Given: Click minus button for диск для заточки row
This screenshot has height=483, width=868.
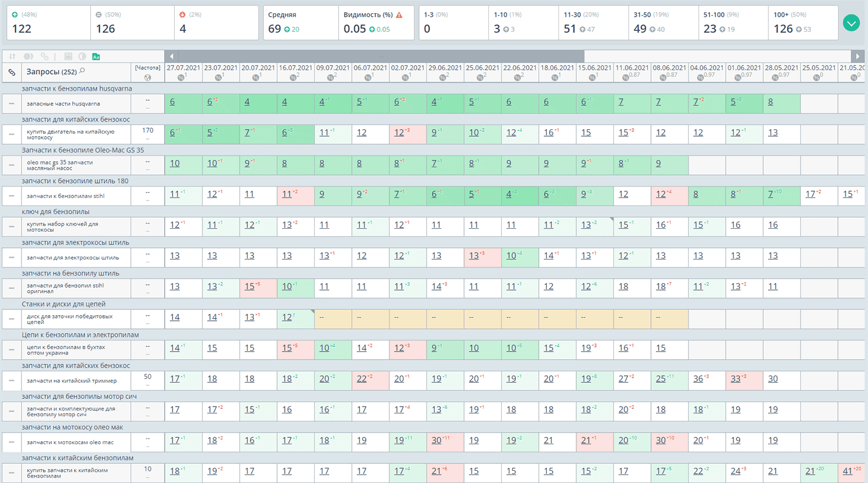Looking at the screenshot, I should coord(12,319).
